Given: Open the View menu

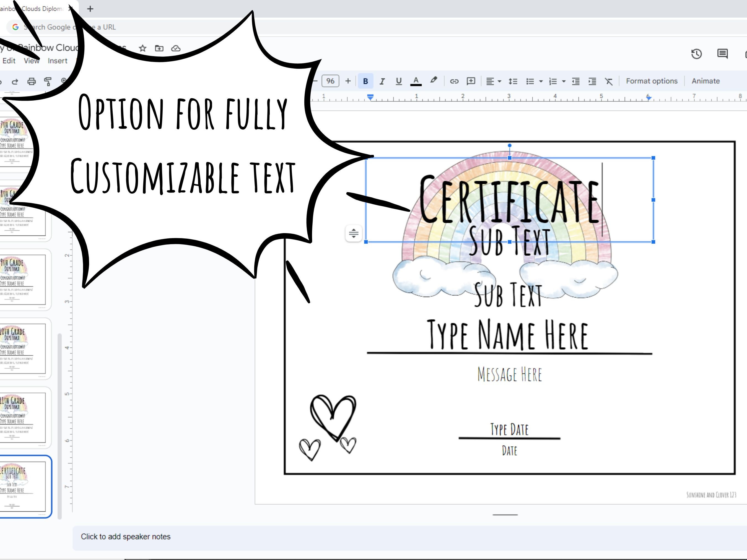Looking at the screenshot, I should click(x=32, y=61).
